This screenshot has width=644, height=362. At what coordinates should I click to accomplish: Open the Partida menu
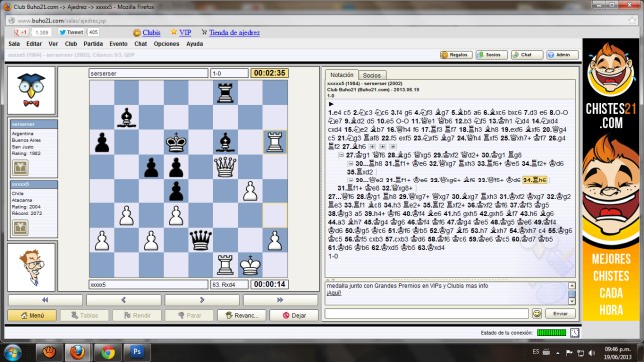point(93,44)
